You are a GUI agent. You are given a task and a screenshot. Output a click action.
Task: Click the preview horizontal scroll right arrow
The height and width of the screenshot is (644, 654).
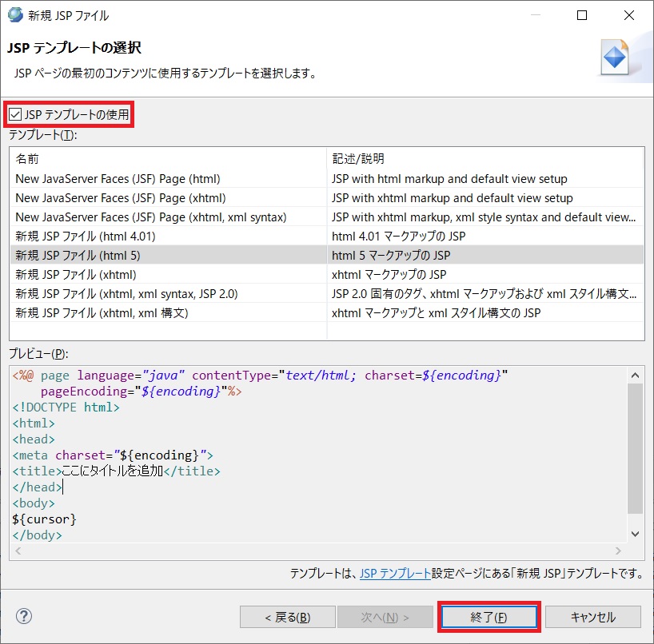617,551
